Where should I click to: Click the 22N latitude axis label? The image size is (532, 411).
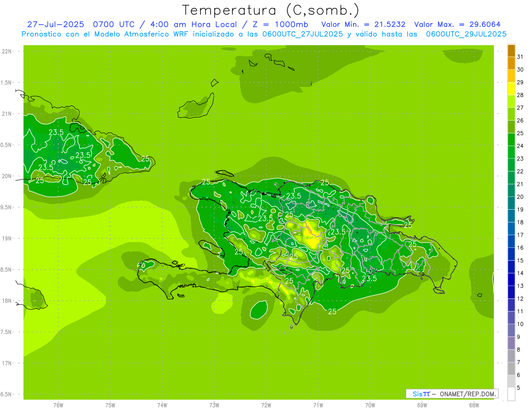pos(7,51)
